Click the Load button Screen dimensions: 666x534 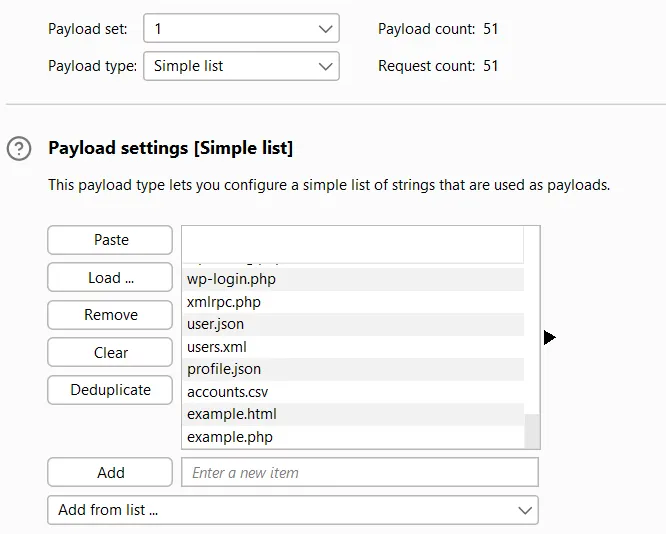(x=110, y=278)
